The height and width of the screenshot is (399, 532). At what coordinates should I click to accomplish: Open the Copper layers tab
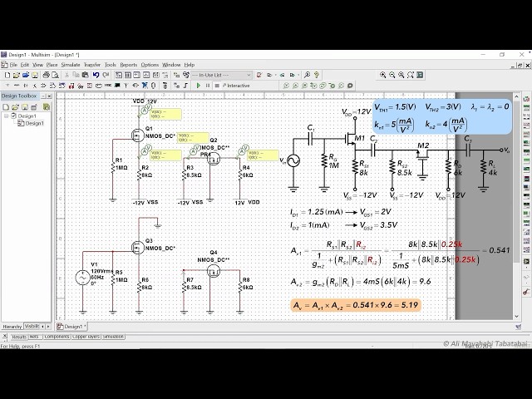tap(86, 337)
